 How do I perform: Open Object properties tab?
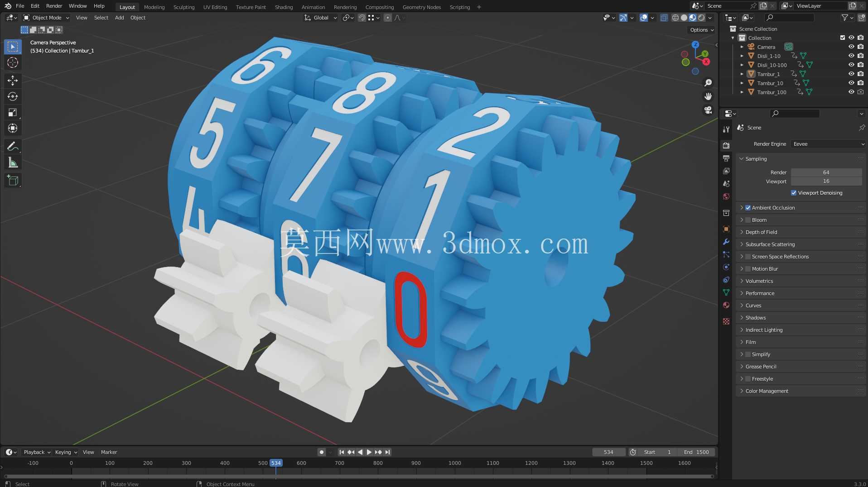pyautogui.click(x=726, y=229)
